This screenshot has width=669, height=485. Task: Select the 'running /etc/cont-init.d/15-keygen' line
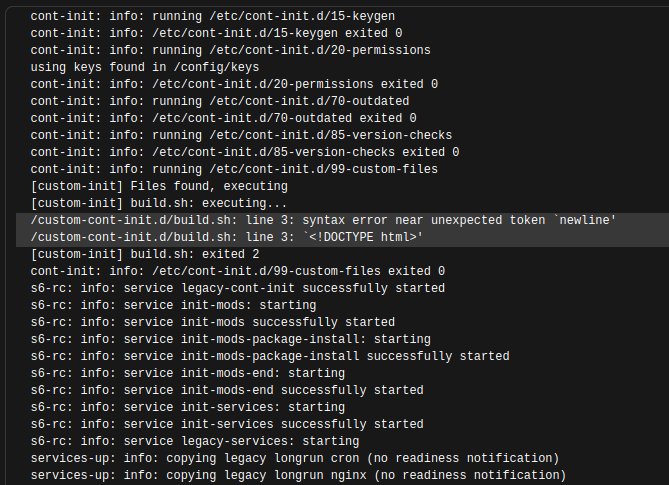tap(212, 16)
